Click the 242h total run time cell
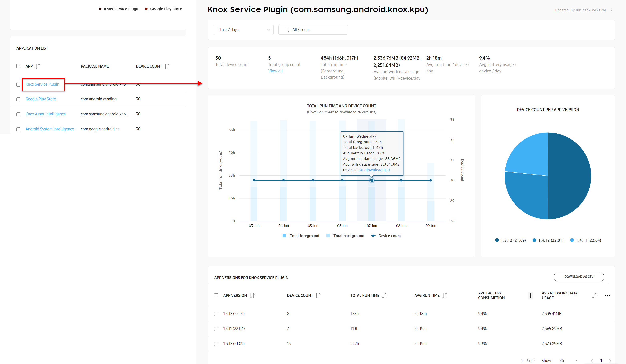The width and height of the screenshot is (626, 364). point(355,344)
